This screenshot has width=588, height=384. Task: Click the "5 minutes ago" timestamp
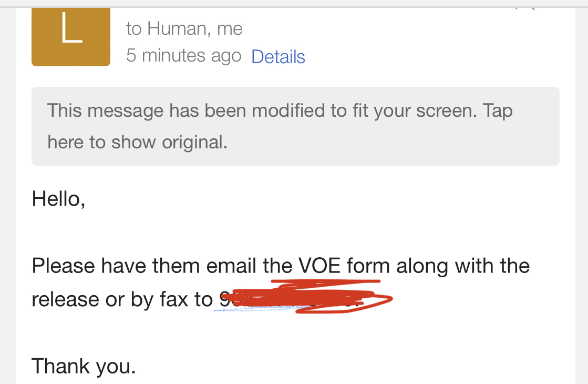184,56
